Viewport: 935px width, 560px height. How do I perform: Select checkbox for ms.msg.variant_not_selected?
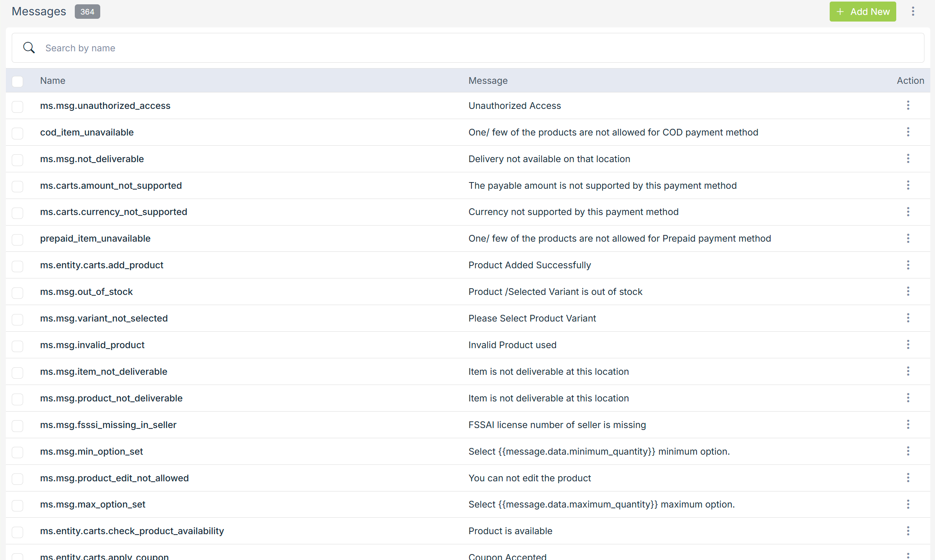[18, 319]
